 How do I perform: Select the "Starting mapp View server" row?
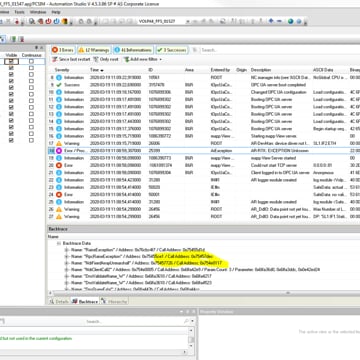(203, 136)
